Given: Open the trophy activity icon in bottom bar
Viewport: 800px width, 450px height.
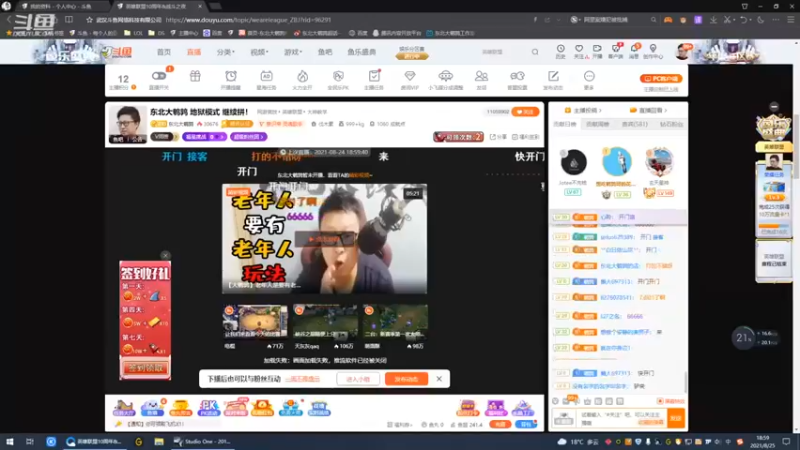Looking at the screenshot, I should tap(180, 407).
